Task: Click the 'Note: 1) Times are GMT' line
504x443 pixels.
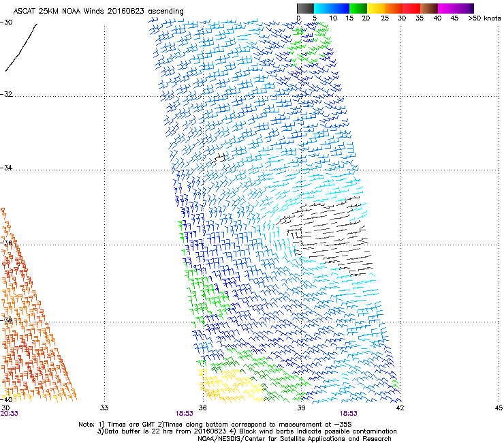Action: coord(215,425)
